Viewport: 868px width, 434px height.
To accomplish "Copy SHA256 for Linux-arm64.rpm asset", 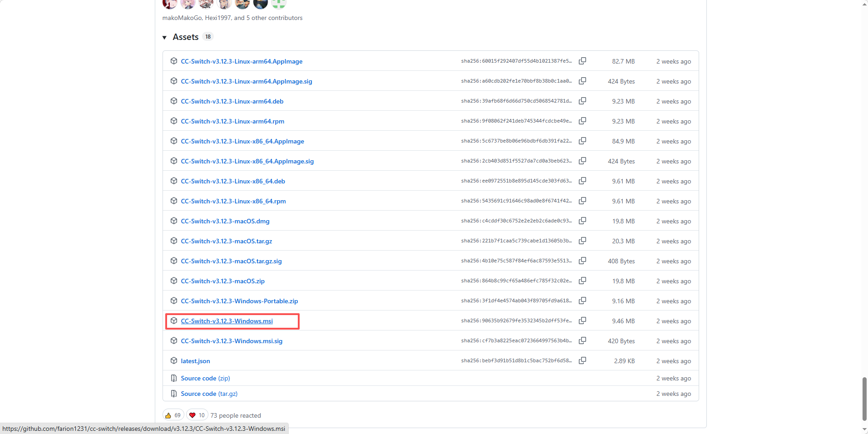I will [x=582, y=121].
